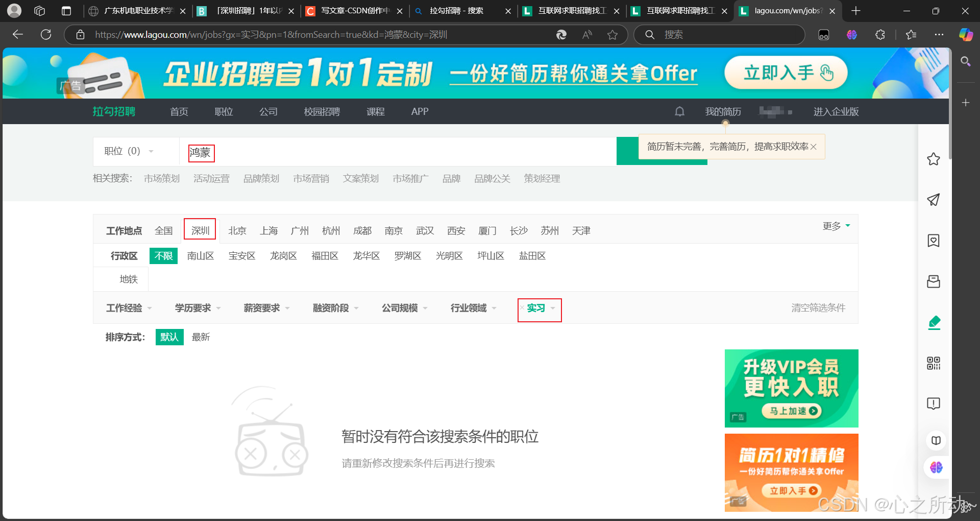Dismiss the resume tip popup

tap(814, 147)
